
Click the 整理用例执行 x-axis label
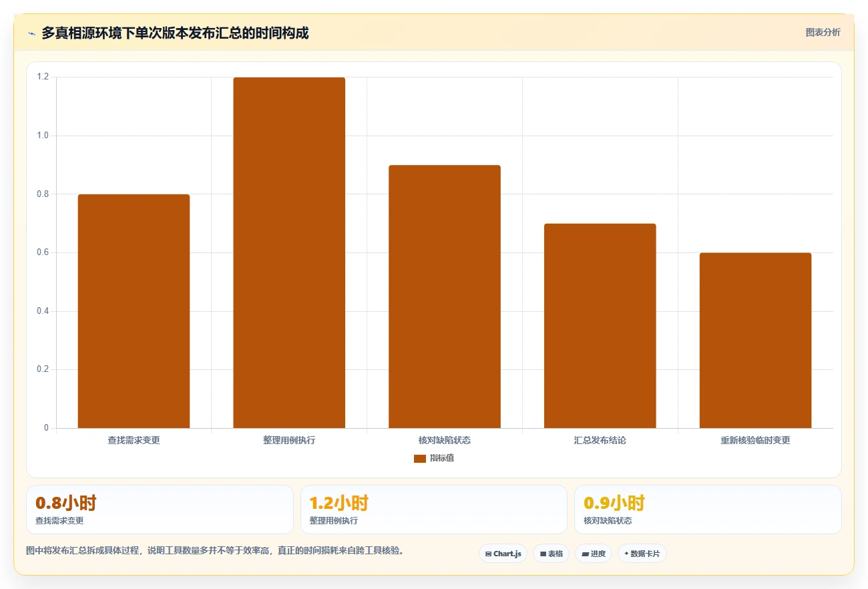coord(289,441)
